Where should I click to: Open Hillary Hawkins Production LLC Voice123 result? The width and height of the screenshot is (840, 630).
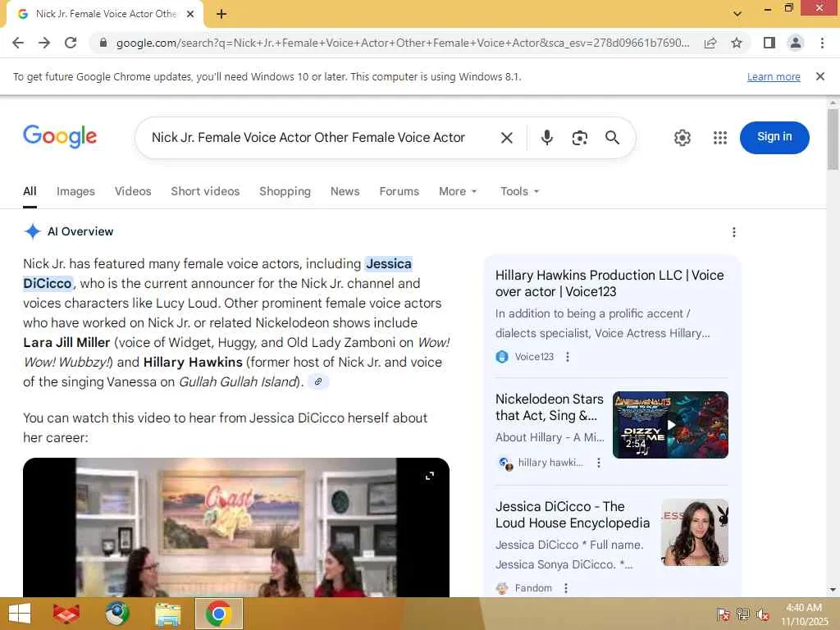pos(609,283)
